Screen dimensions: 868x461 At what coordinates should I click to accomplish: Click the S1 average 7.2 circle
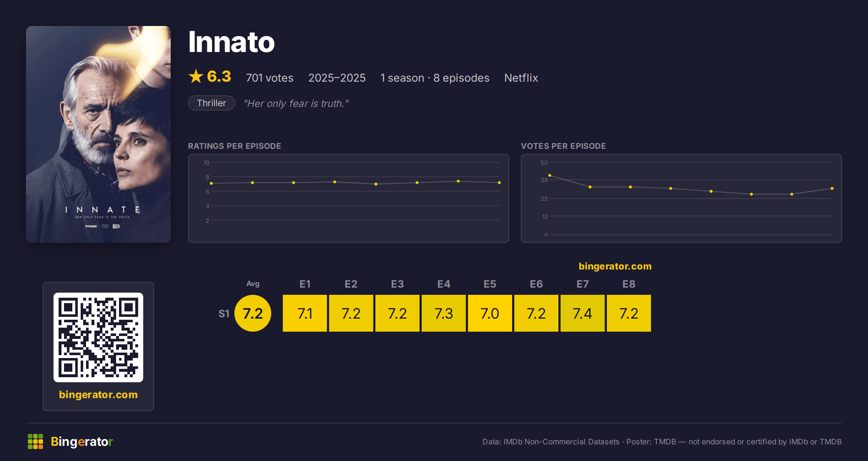click(x=253, y=313)
